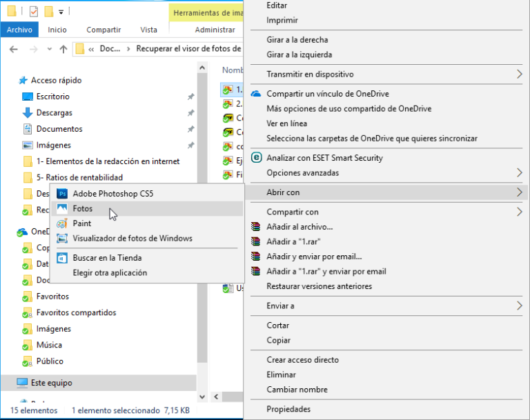Click Buscar en la Tienda
This screenshot has width=530, height=420.
(x=147, y=258)
